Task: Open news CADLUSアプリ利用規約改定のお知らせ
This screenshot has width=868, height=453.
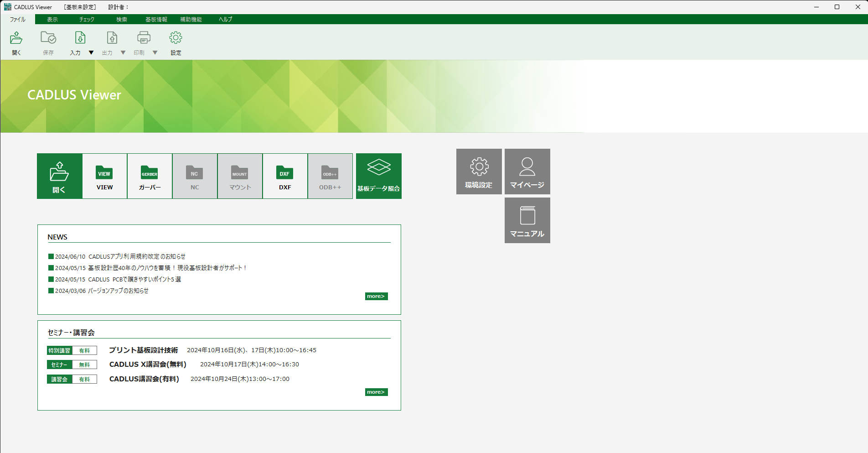Action: pos(137,256)
